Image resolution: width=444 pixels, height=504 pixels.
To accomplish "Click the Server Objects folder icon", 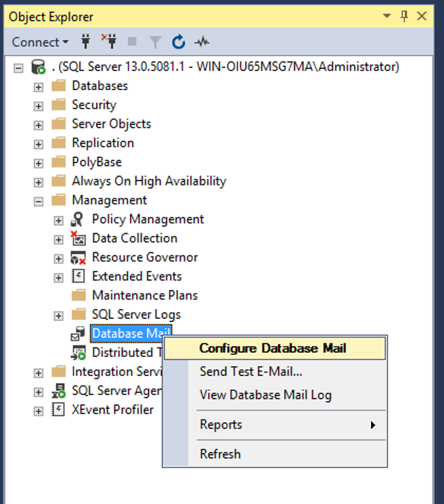I will [x=59, y=124].
